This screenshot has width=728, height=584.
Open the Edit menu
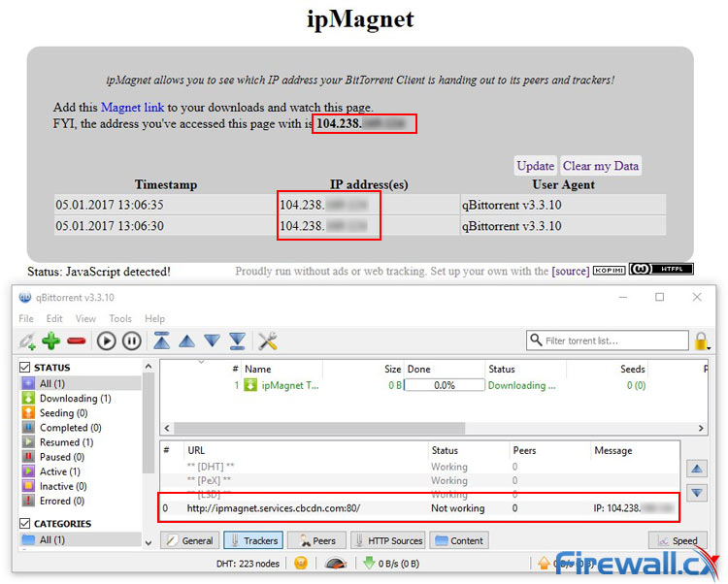54,318
